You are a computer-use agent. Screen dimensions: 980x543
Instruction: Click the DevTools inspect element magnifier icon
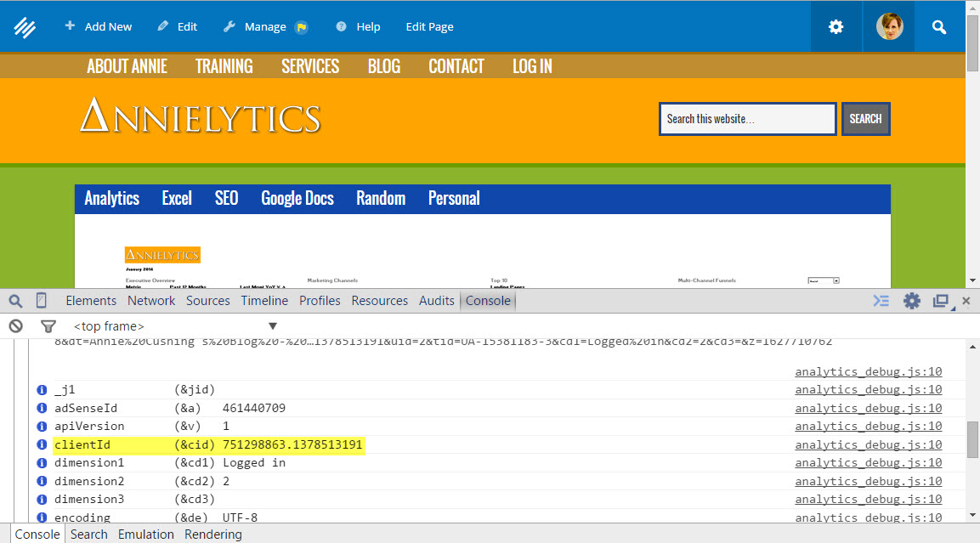15,301
